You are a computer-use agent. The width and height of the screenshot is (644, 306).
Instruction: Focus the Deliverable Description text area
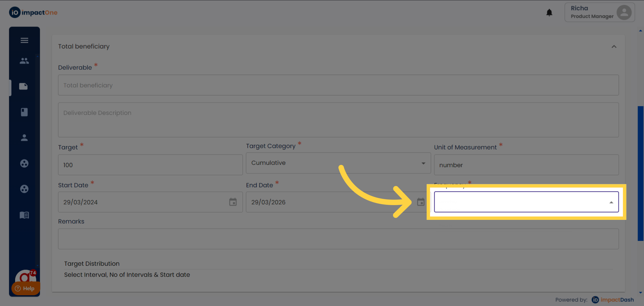pos(338,120)
